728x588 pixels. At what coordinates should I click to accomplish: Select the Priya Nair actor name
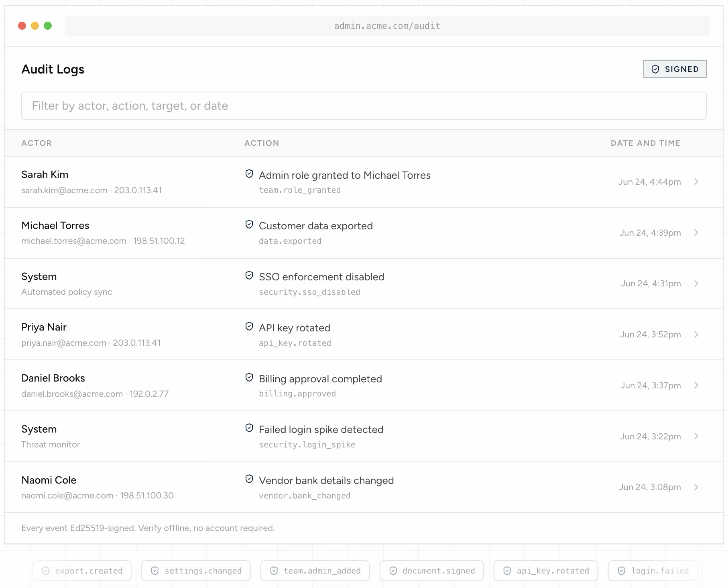point(44,327)
